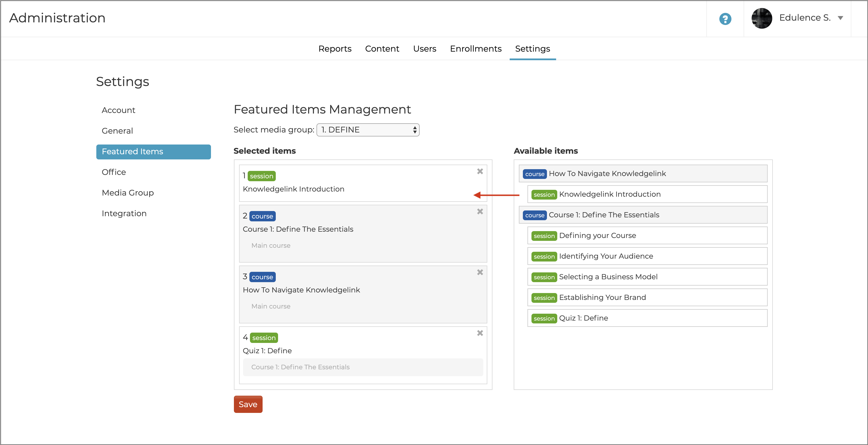The height and width of the screenshot is (445, 868).
Task: Remove How To Navigate Knowledgelink selected item
Action: pos(480,272)
